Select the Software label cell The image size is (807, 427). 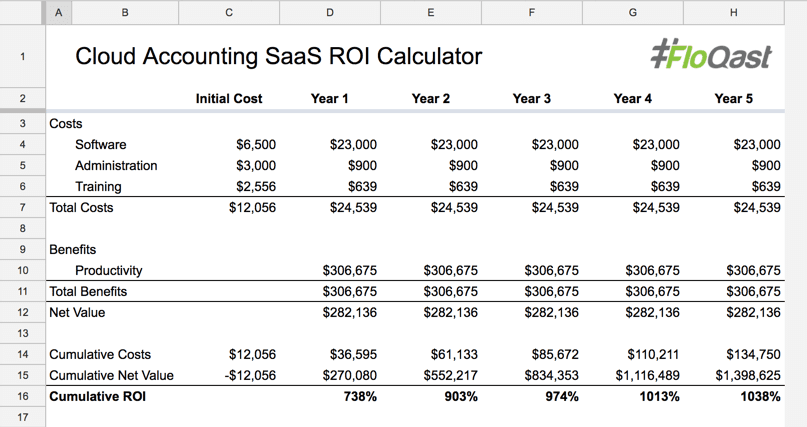[100, 145]
